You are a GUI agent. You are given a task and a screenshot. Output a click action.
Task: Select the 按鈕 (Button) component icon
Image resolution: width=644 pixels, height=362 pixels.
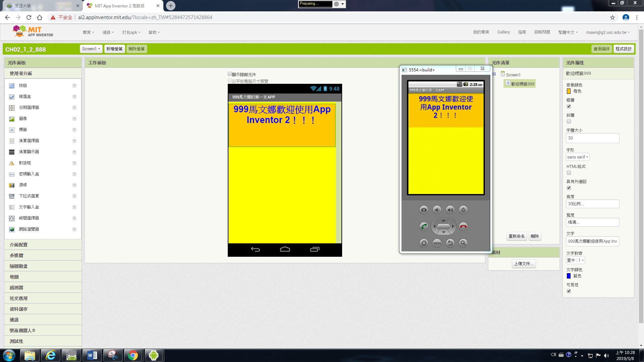click(12, 86)
